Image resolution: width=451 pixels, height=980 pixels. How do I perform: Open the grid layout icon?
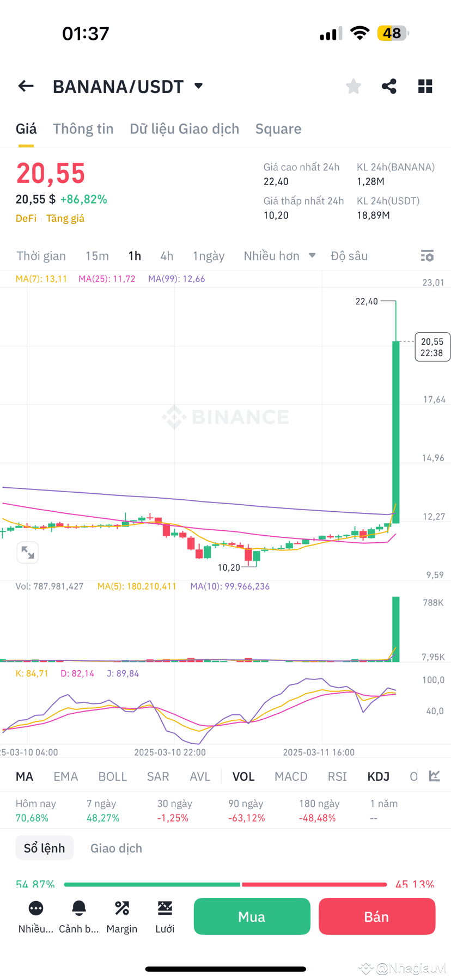[425, 86]
